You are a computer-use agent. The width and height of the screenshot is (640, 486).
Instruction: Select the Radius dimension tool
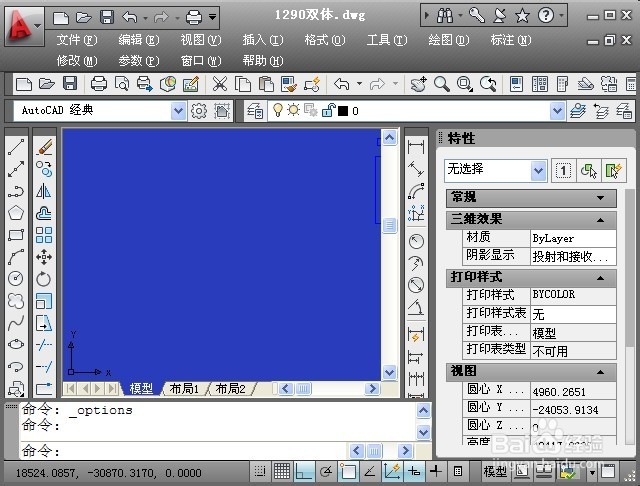pyautogui.click(x=416, y=242)
